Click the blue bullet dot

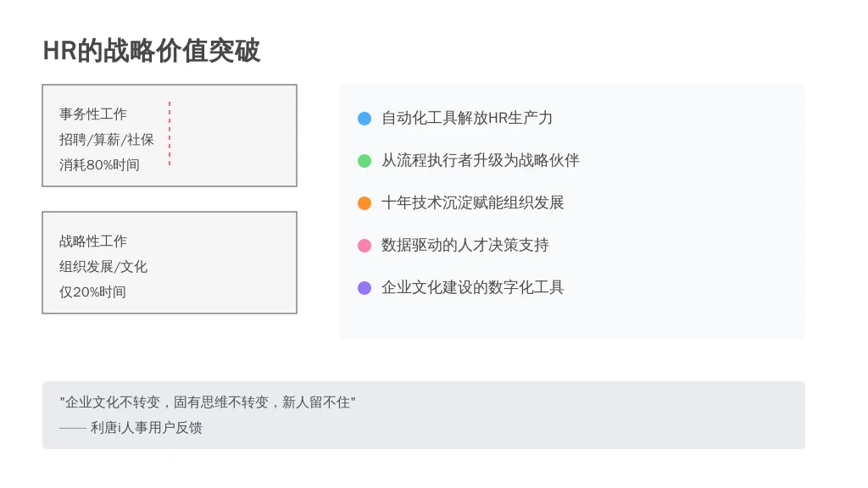coord(364,119)
